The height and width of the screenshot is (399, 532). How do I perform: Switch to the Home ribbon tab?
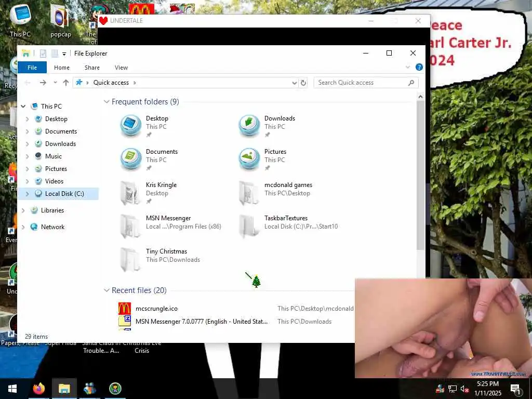(62, 68)
